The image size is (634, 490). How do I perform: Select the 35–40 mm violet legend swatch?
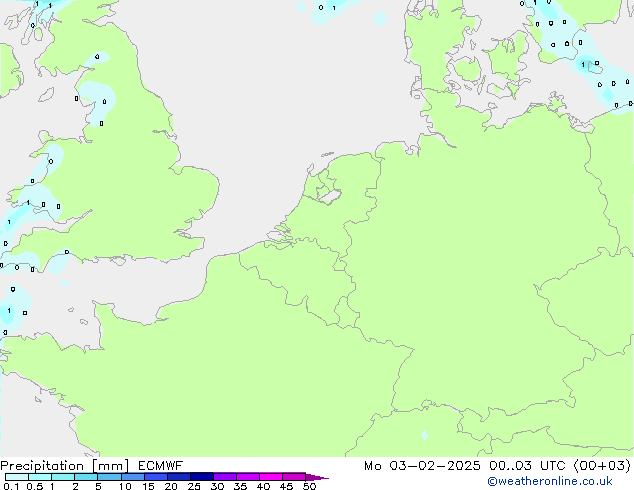click(248, 477)
